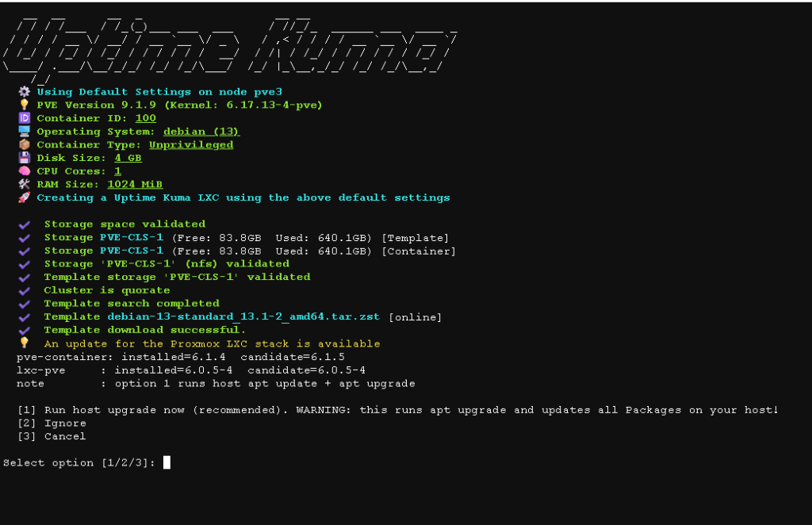Click the cursor at the Select option prompt
This screenshot has height=525, width=812.
click(167, 462)
